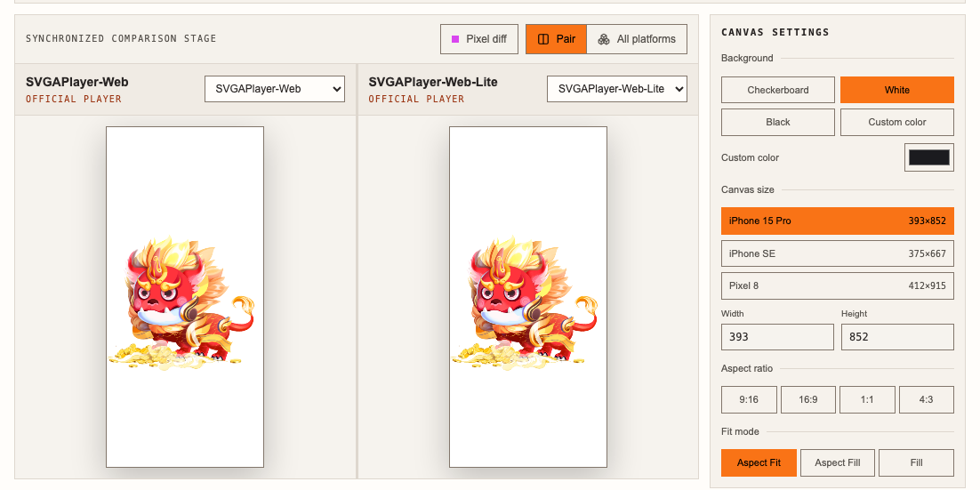Click Official Player label under SVGAPlayer-Web-Lite
980x490 pixels.
click(416, 99)
